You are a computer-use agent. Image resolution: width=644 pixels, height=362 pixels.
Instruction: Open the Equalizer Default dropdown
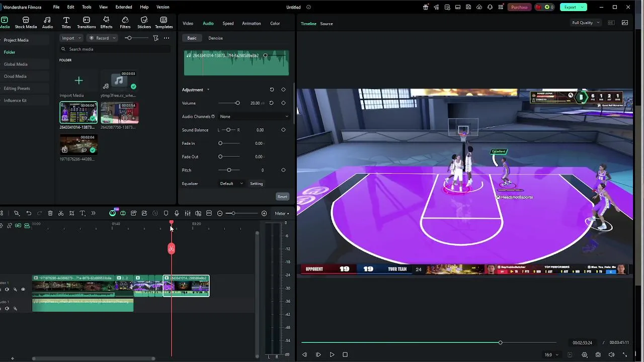tap(231, 184)
